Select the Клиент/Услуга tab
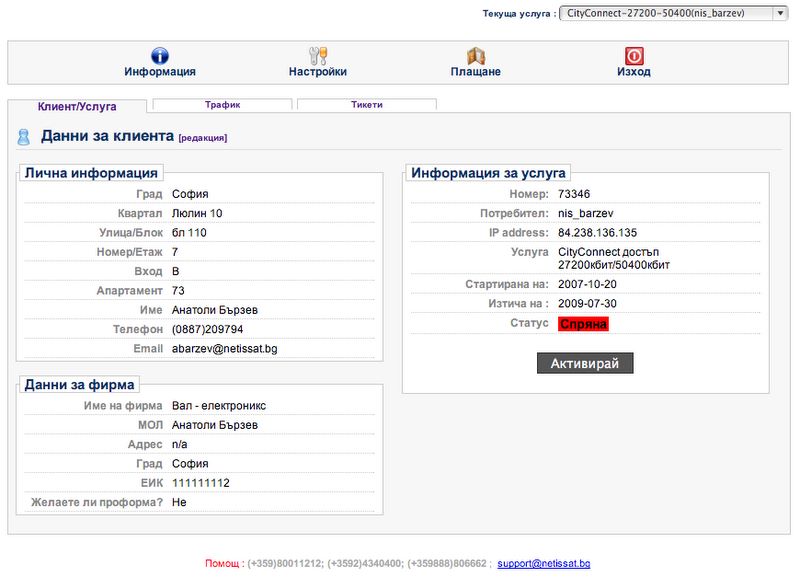The width and height of the screenshot is (800, 577). [x=77, y=105]
